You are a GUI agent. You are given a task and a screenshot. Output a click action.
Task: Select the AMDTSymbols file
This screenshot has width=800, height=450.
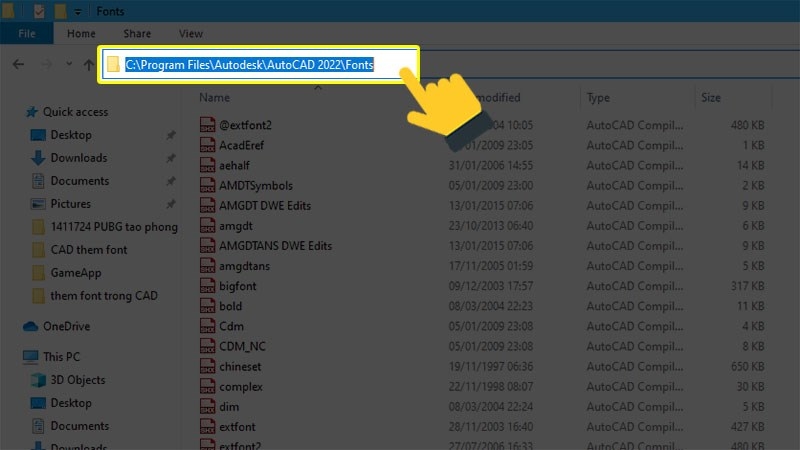pyautogui.click(x=256, y=186)
